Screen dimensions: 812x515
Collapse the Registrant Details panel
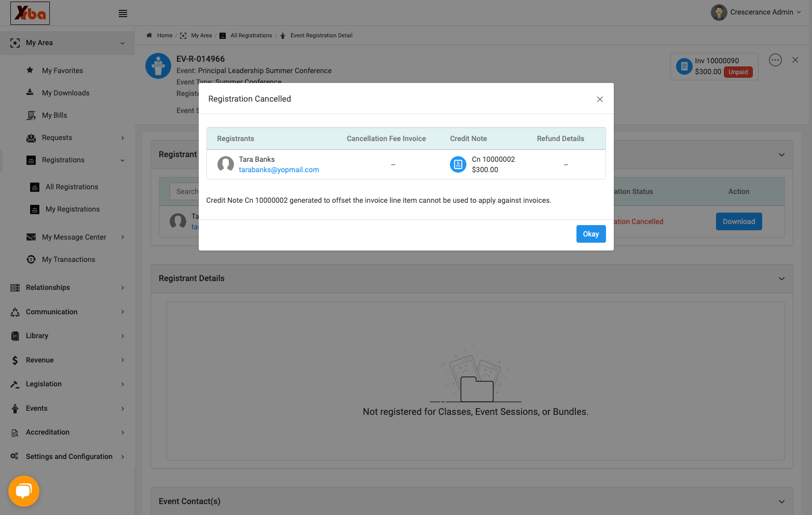(781, 279)
